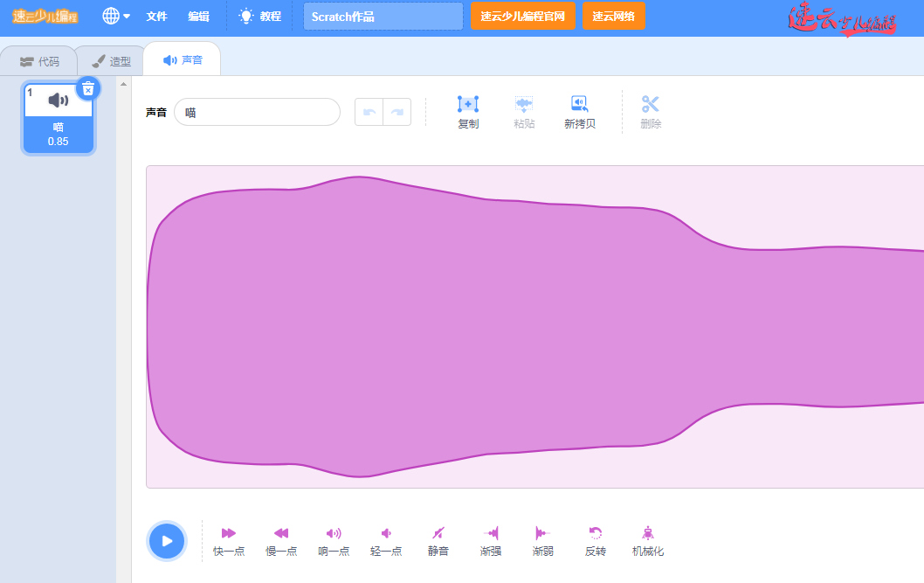The image size is (924, 583).
Task: Mute selection with 静音 icon
Action: pyautogui.click(x=438, y=533)
